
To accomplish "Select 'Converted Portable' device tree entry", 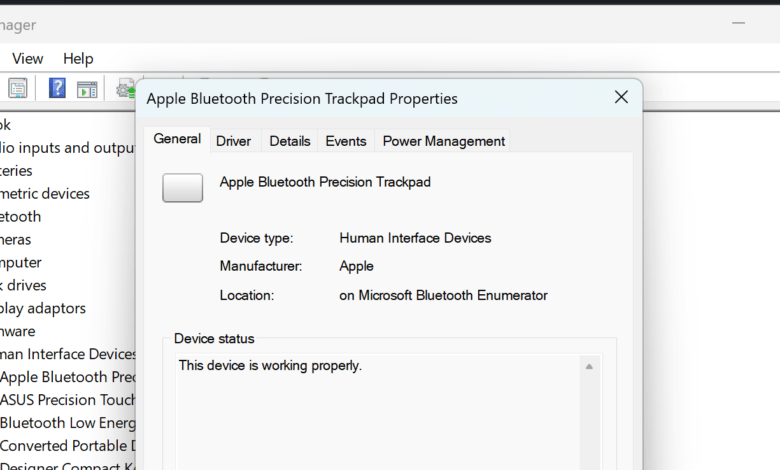I will [x=68, y=446].
